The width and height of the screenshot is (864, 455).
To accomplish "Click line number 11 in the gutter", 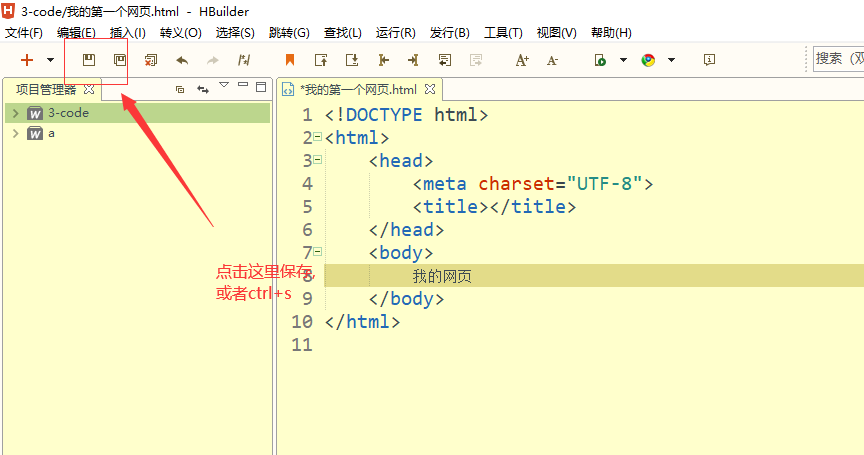I will (x=302, y=345).
